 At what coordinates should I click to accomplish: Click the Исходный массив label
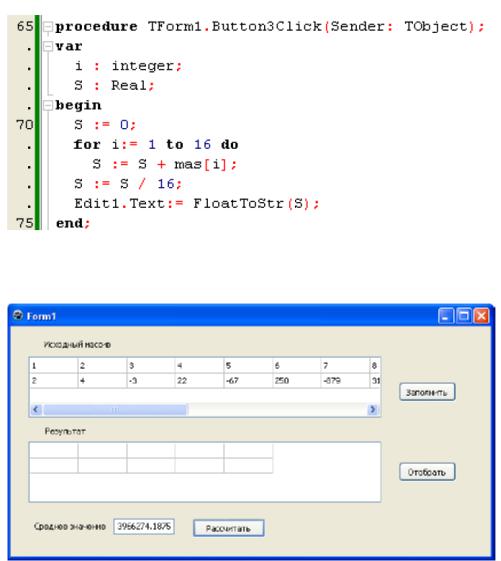click(77, 345)
